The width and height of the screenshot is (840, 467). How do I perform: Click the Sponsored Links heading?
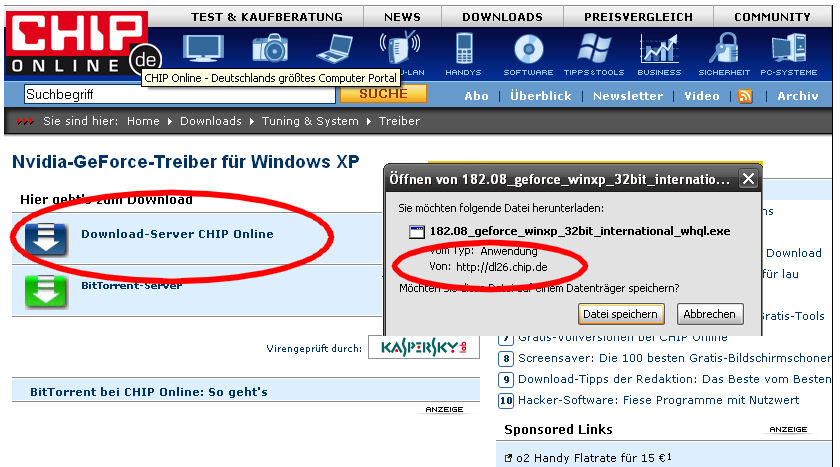click(x=558, y=430)
